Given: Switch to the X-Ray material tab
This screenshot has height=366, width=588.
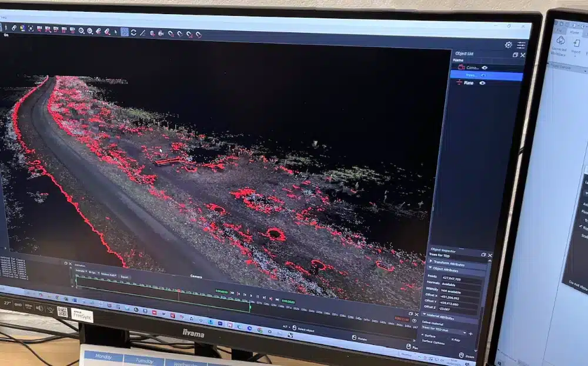Looking at the screenshot, I should click(456, 340).
